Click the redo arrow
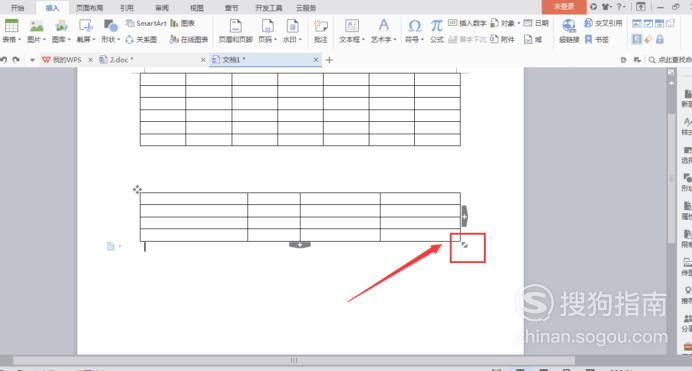692x371 pixels. pos(16,60)
